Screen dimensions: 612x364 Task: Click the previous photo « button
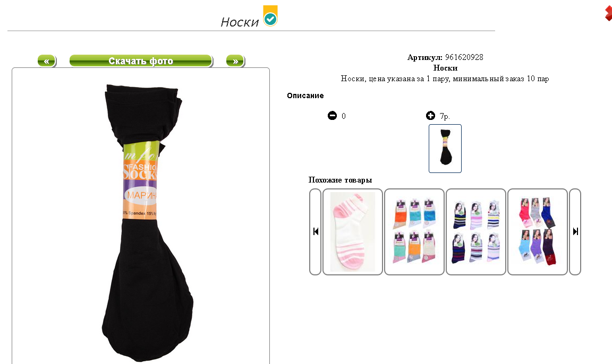(x=47, y=61)
